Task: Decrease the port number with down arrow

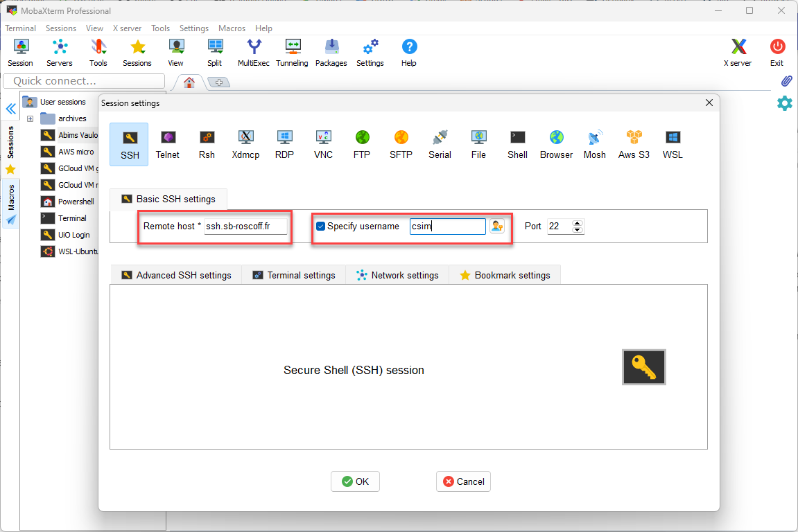Action: (x=578, y=230)
